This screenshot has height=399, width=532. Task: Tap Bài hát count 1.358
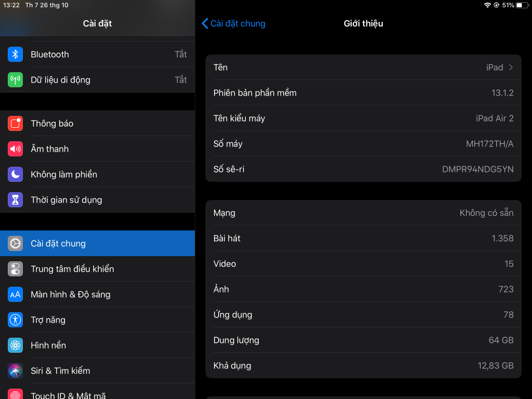[x=502, y=238]
